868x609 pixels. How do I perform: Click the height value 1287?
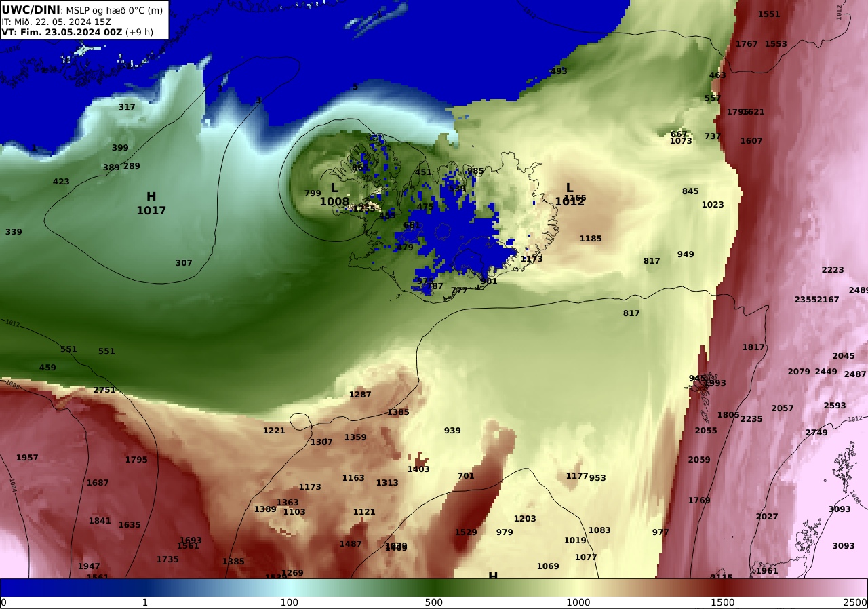pos(360,395)
